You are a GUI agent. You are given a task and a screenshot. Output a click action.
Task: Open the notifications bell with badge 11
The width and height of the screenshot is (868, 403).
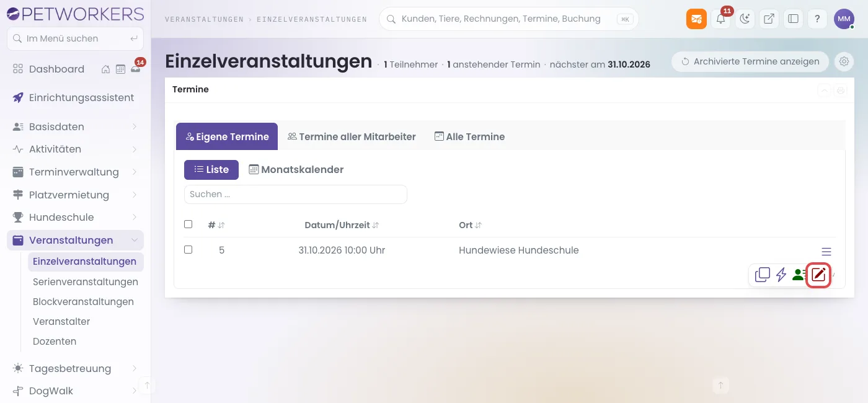720,19
